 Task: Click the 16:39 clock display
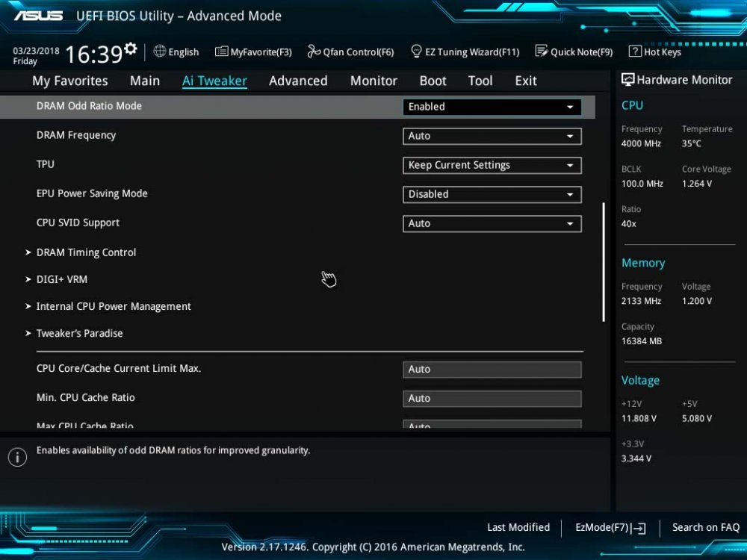(94, 55)
